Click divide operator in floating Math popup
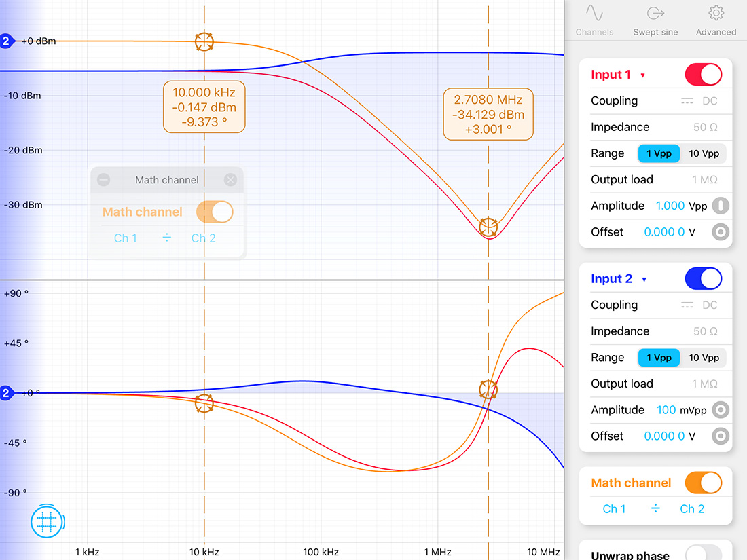The height and width of the screenshot is (560, 747). tap(167, 237)
